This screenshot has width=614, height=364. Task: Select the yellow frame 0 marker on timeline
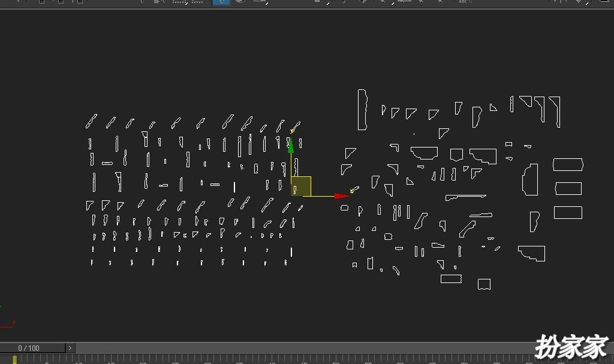coord(14,360)
